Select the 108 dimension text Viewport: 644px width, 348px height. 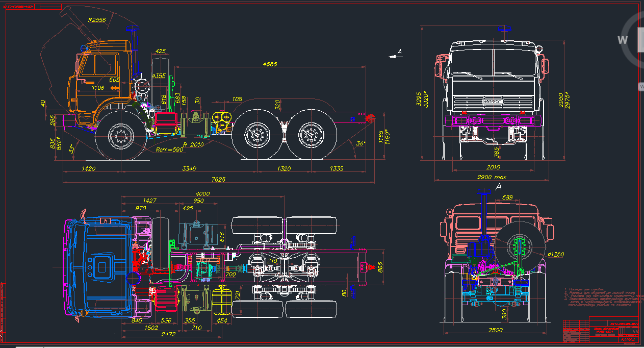pyautogui.click(x=237, y=99)
